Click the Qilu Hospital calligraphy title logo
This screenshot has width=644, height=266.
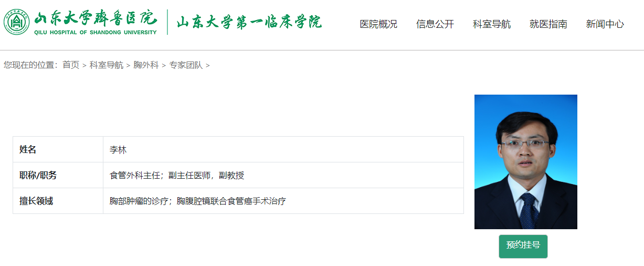(x=96, y=22)
